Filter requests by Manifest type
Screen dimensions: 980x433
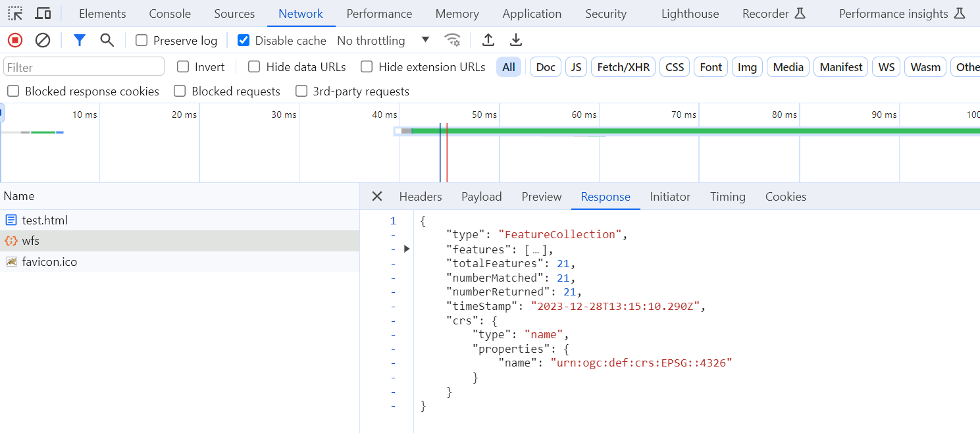click(841, 66)
